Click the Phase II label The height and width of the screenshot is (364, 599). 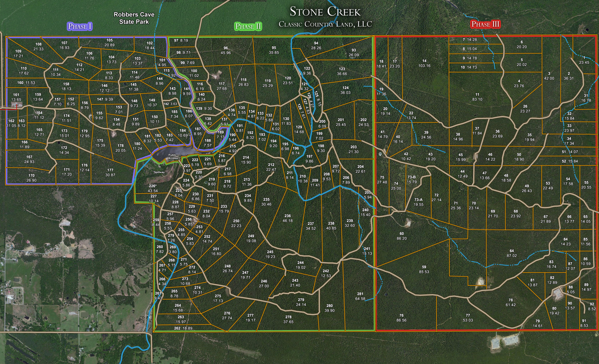(248, 26)
